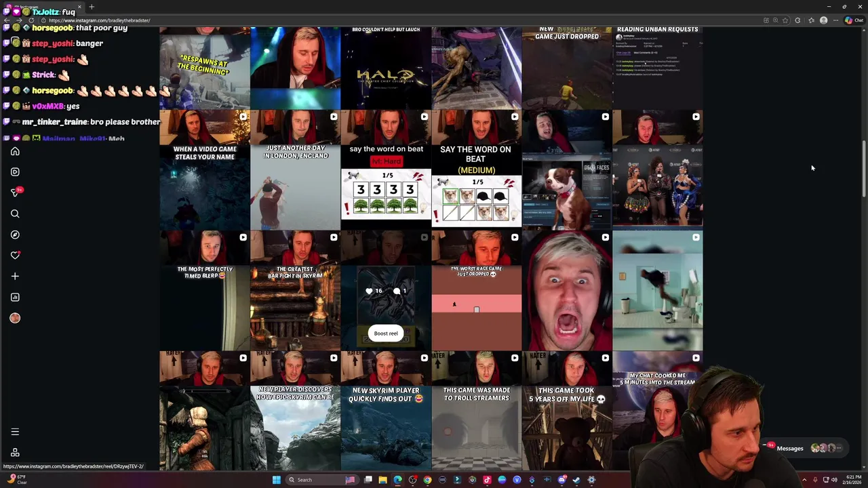Open the More hamburger menu in the sidebar

click(x=15, y=432)
